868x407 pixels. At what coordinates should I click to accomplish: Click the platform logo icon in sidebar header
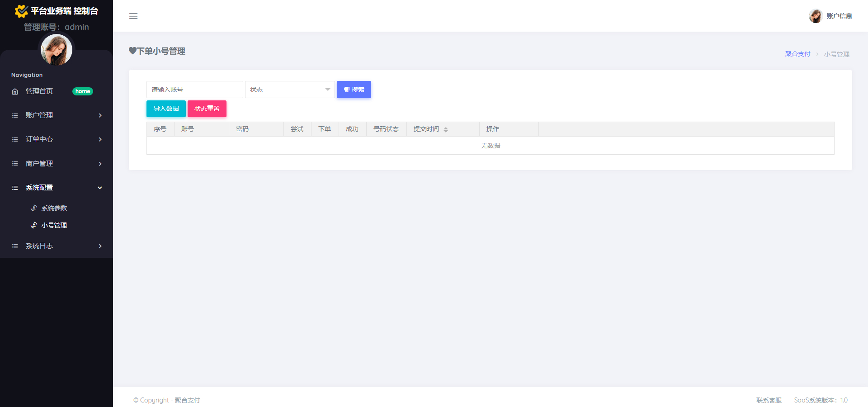tap(21, 11)
